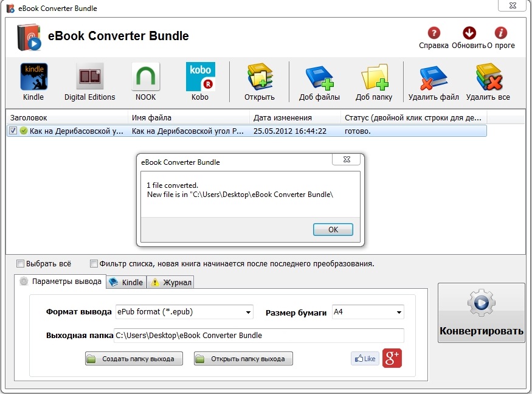532x394 pixels.
Task: Click the Google Plus share icon
Action: [392, 358]
